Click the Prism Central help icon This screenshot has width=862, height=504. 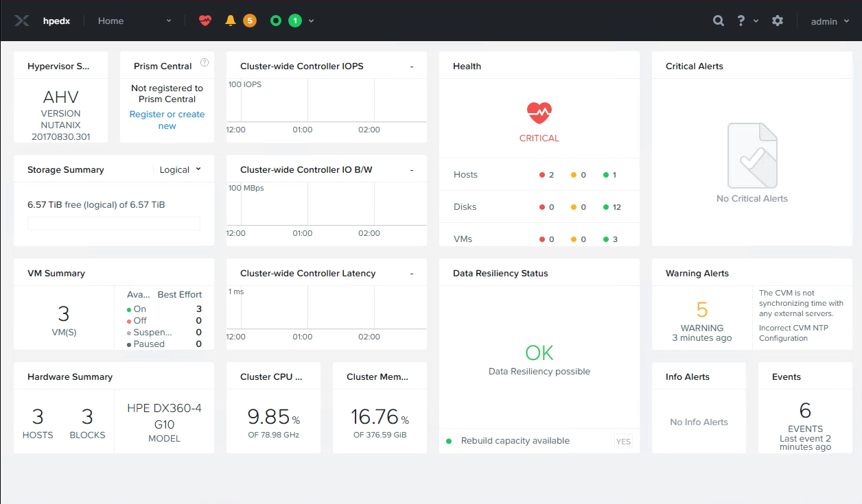(x=205, y=62)
